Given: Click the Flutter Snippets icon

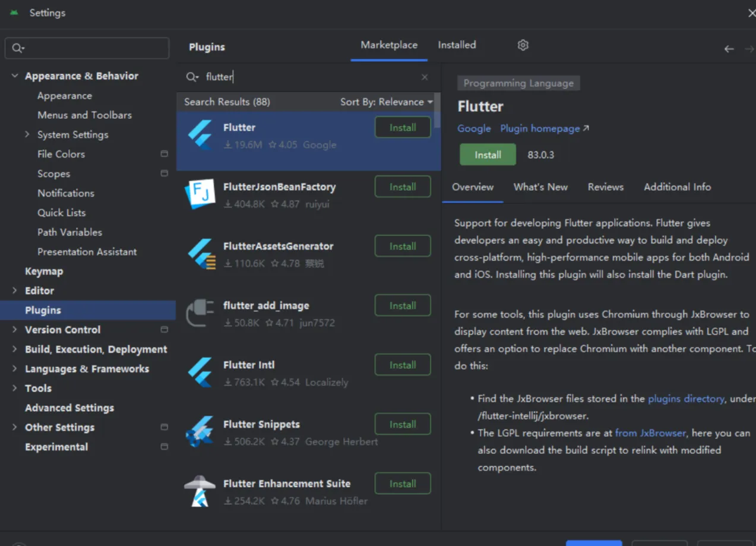Looking at the screenshot, I should pyautogui.click(x=200, y=432).
